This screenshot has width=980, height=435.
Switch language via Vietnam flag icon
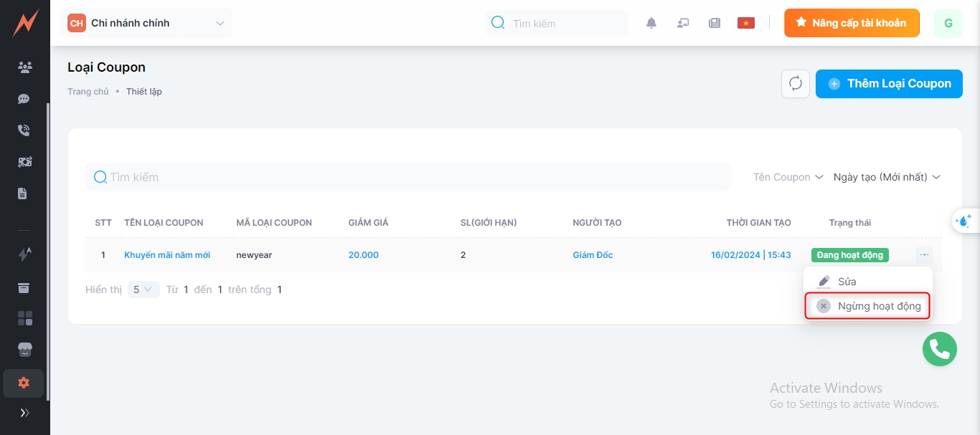pos(746,23)
